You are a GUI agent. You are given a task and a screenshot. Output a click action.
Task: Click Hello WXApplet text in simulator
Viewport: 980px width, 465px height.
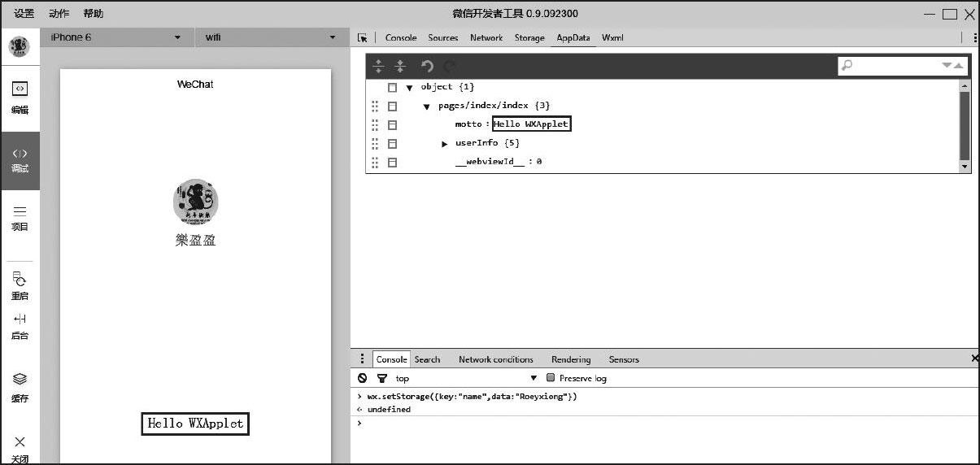[195, 424]
